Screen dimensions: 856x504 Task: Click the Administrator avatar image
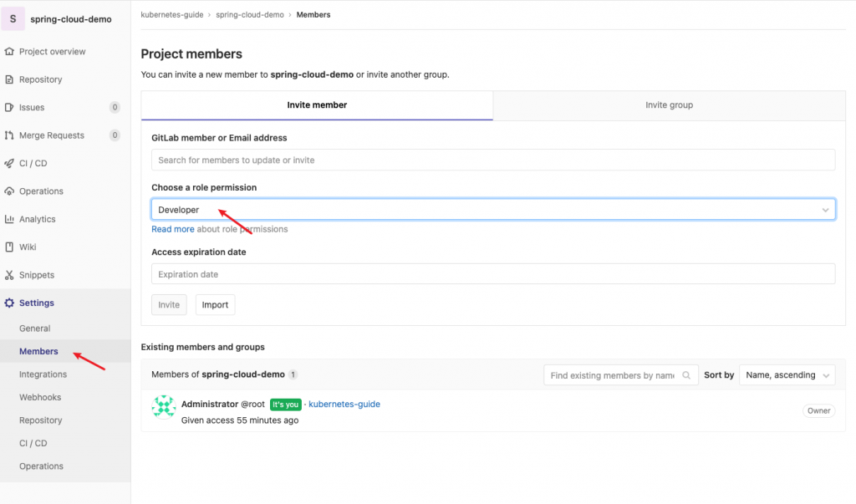(164, 407)
